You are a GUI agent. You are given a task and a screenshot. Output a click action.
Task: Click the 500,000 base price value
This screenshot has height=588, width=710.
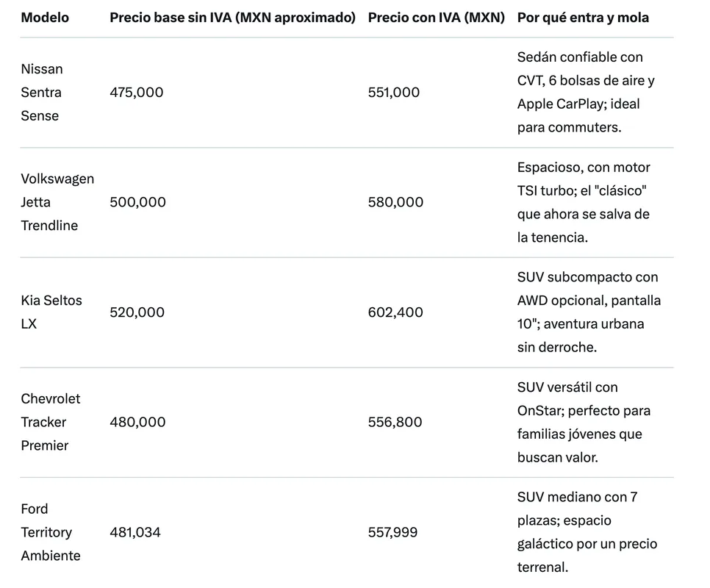137,202
